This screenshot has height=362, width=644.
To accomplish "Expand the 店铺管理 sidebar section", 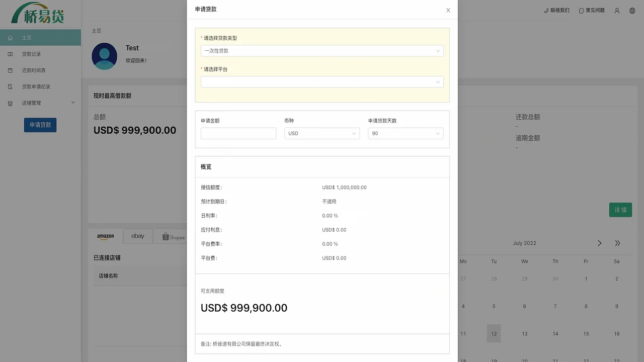I will point(73,102).
